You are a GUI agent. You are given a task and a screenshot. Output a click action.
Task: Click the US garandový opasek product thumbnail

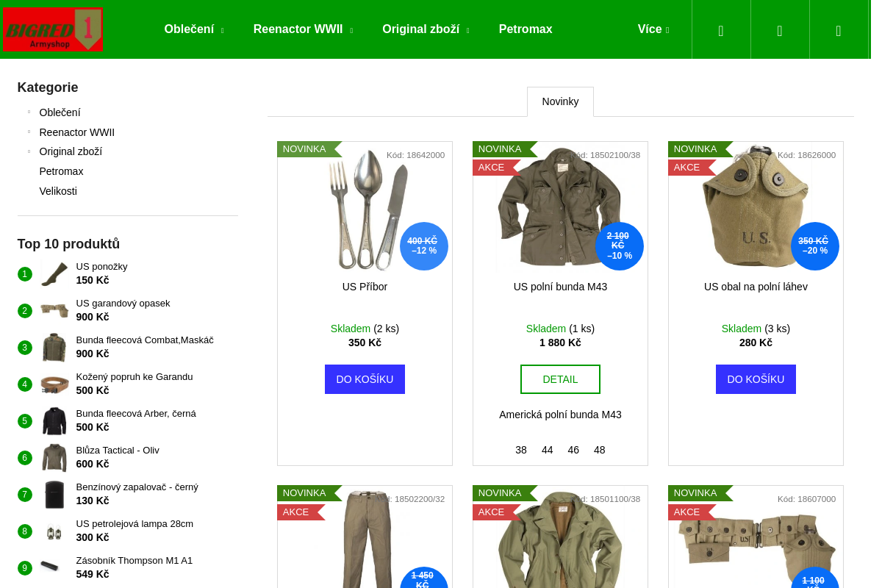pyautogui.click(x=54, y=311)
